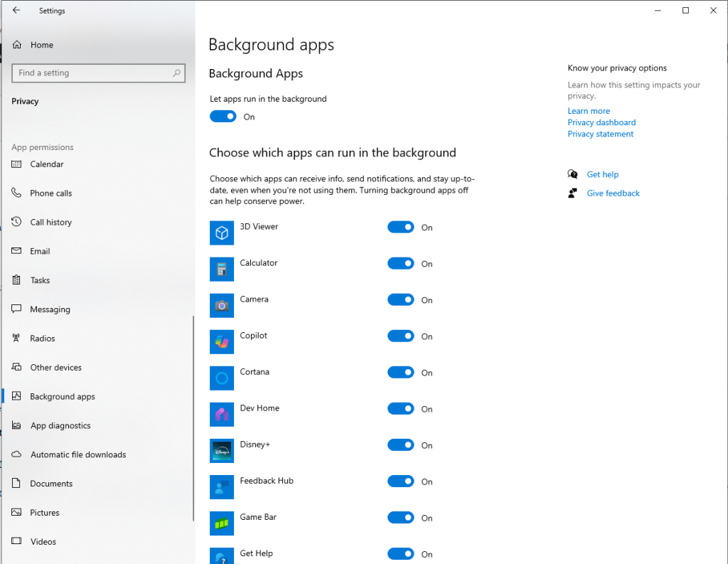Turn off Let apps run in background
The height and width of the screenshot is (564, 728).
pyautogui.click(x=223, y=117)
